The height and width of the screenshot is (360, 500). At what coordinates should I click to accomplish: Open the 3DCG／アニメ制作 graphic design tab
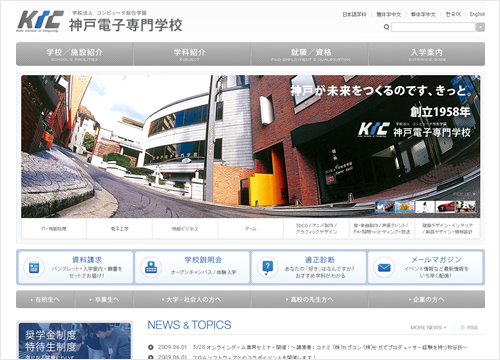point(316,229)
